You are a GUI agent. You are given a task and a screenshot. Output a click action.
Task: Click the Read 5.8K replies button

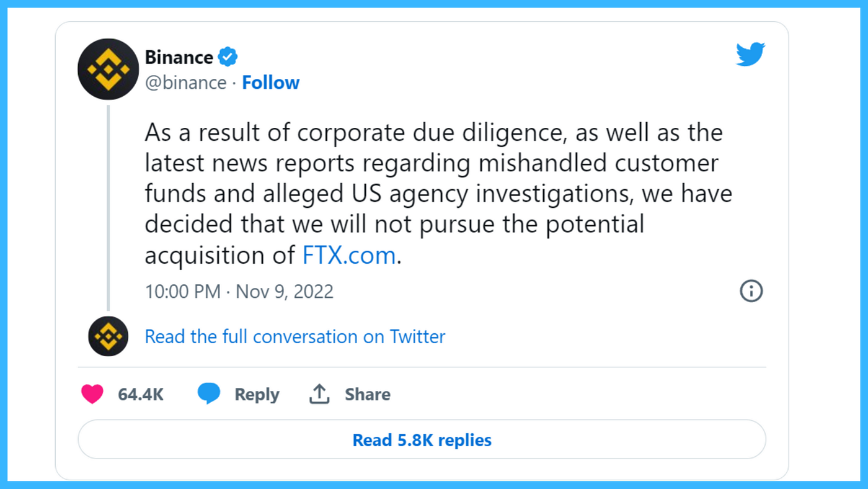pyautogui.click(x=422, y=439)
